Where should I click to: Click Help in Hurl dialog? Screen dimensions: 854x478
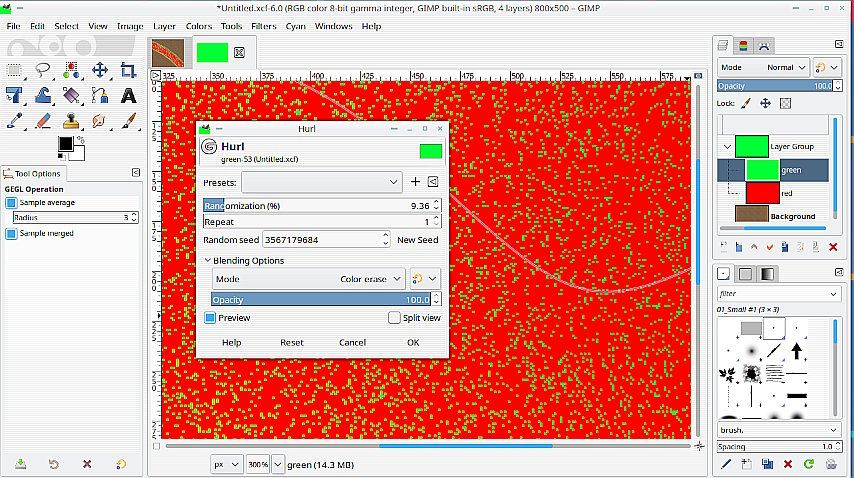point(231,342)
